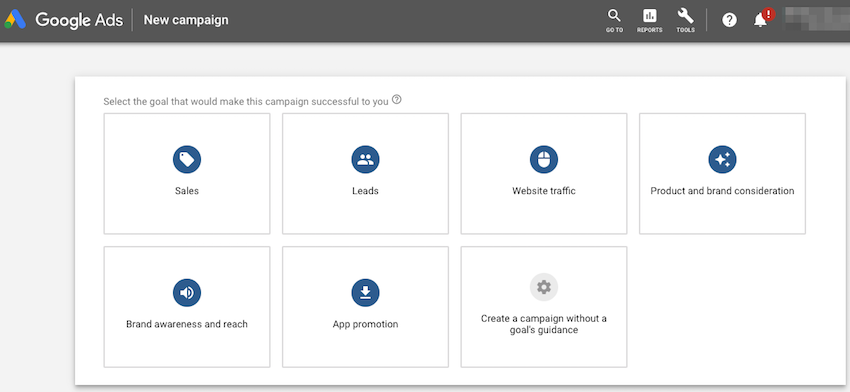Click the Google Ads wordmark text
The image size is (850, 392).
pyautogui.click(x=79, y=20)
